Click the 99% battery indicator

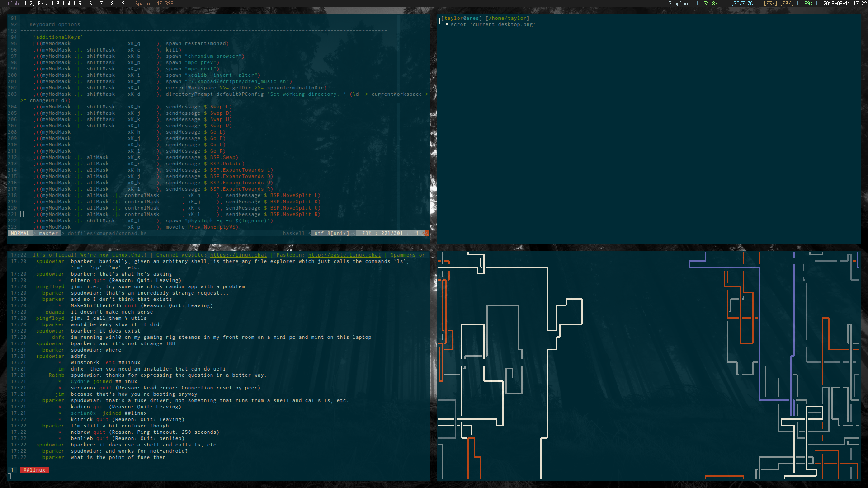tap(808, 4)
